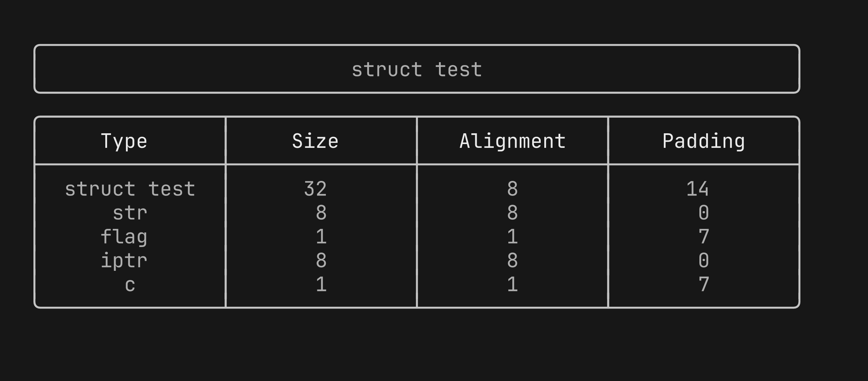Click the padding value of c
This screenshot has width=868, height=381.
point(704,285)
